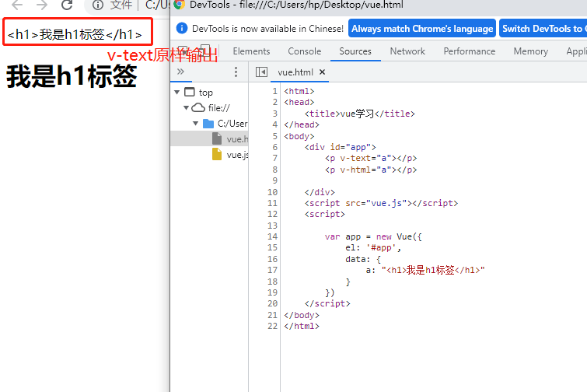Click the v-html code on line 8

click(x=371, y=170)
